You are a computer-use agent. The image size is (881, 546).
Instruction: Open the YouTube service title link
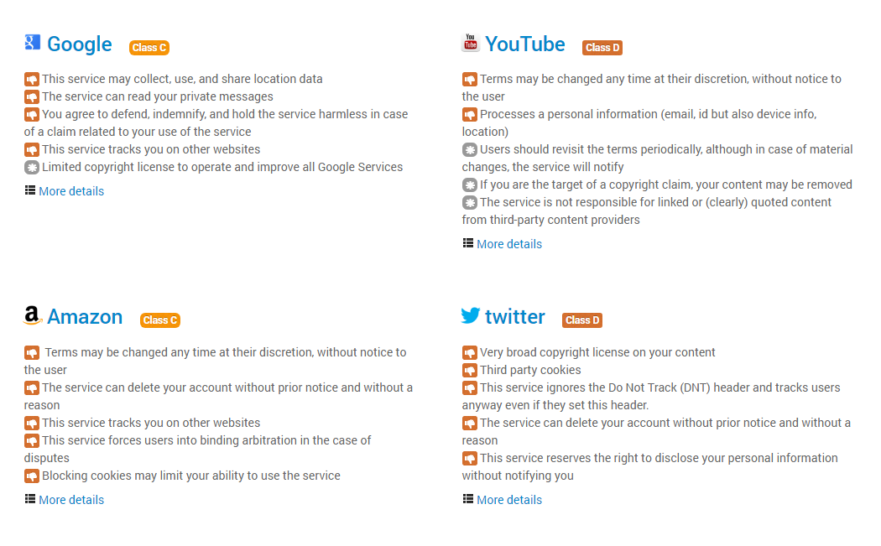525,44
